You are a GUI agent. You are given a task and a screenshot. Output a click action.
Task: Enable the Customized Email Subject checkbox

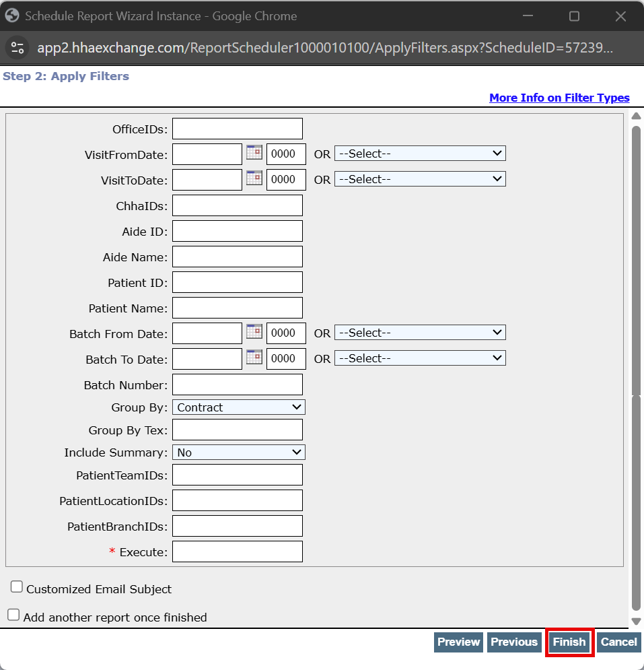click(x=17, y=587)
